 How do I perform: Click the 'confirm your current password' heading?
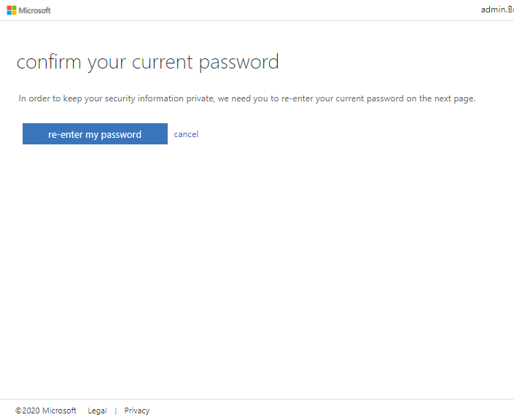pos(148,62)
